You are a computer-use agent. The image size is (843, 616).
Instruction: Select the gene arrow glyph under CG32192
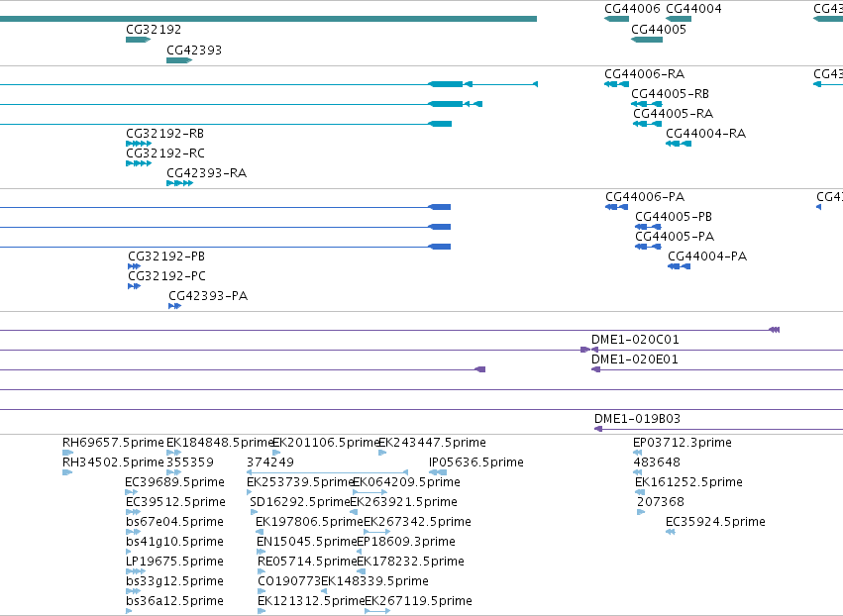pos(138,40)
